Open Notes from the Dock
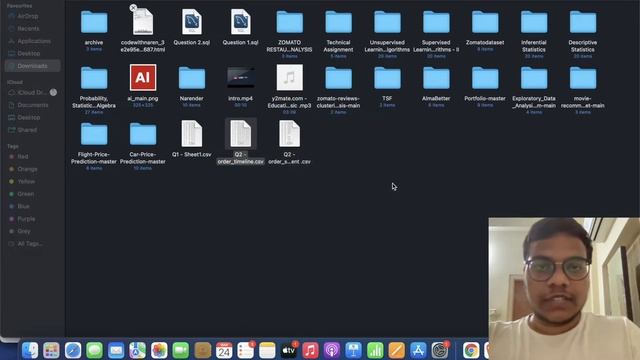The width and height of the screenshot is (640, 360). [x=267, y=350]
